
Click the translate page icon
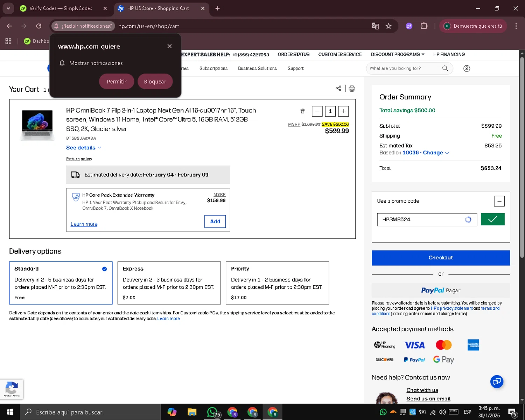(375, 26)
